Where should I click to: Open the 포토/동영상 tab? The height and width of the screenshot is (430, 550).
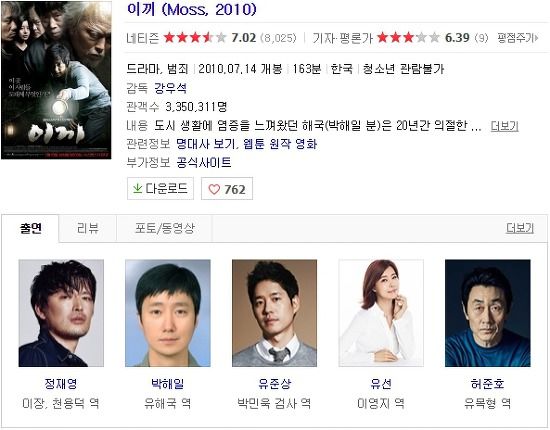click(165, 228)
